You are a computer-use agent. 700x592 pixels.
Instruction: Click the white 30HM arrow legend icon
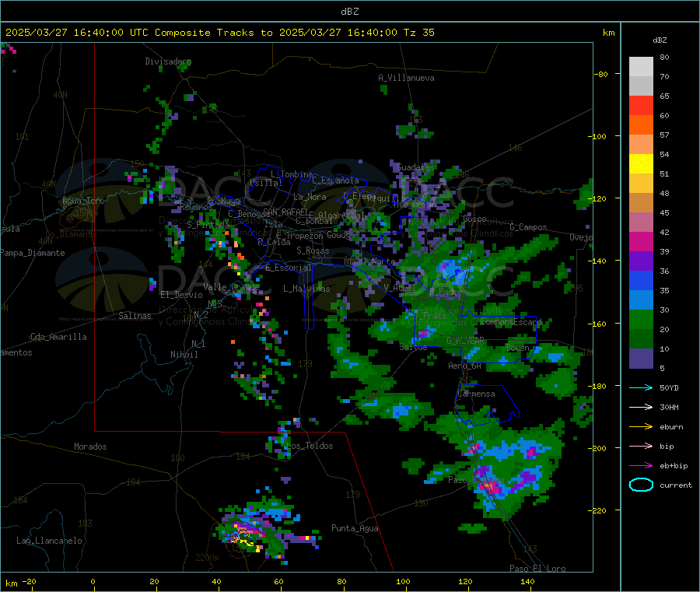pyautogui.click(x=641, y=407)
